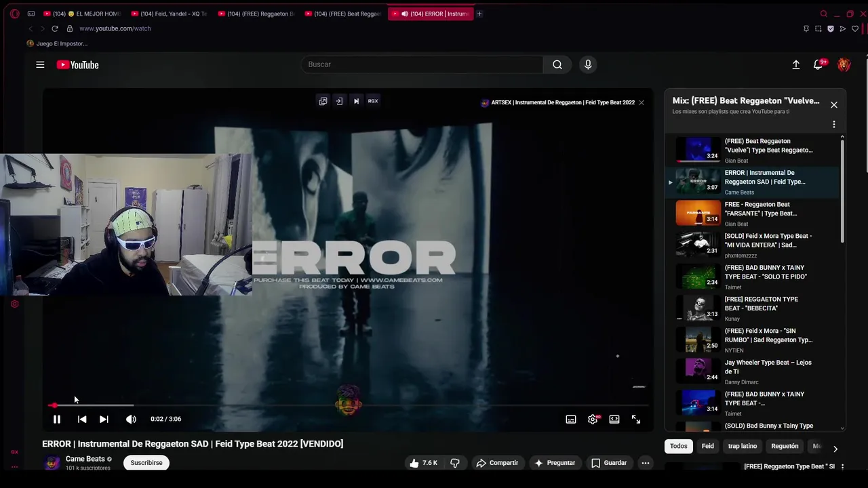The height and width of the screenshot is (488, 868).
Task: Pop out video with the detach icon
Action: (323, 101)
